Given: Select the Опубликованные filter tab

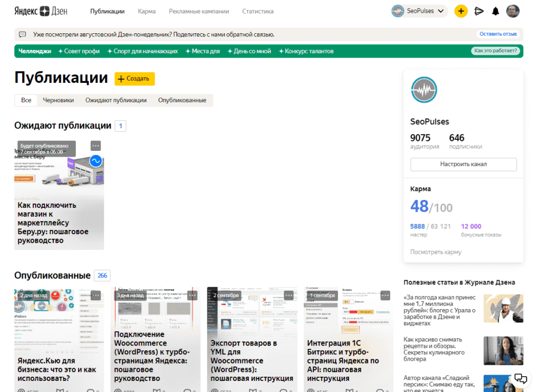Looking at the screenshot, I should [x=182, y=100].
